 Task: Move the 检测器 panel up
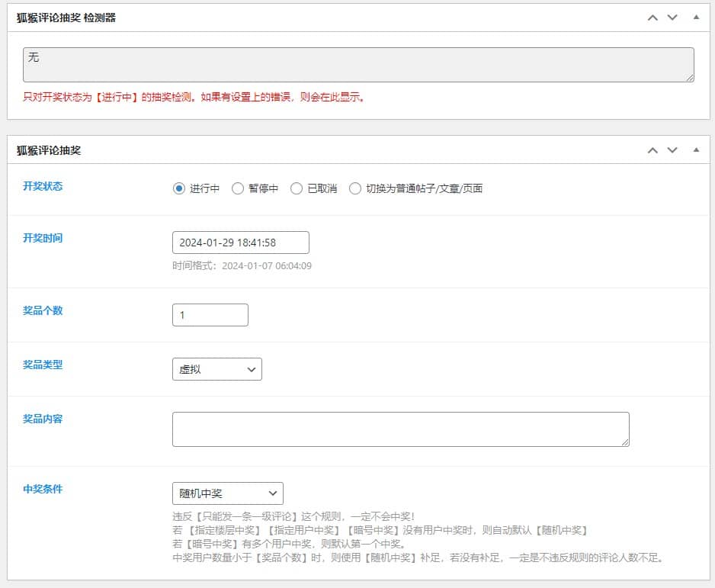tap(652, 17)
